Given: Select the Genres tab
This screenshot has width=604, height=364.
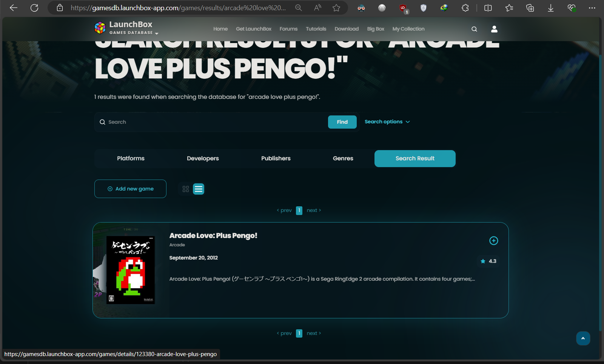Looking at the screenshot, I should tap(343, 158).
